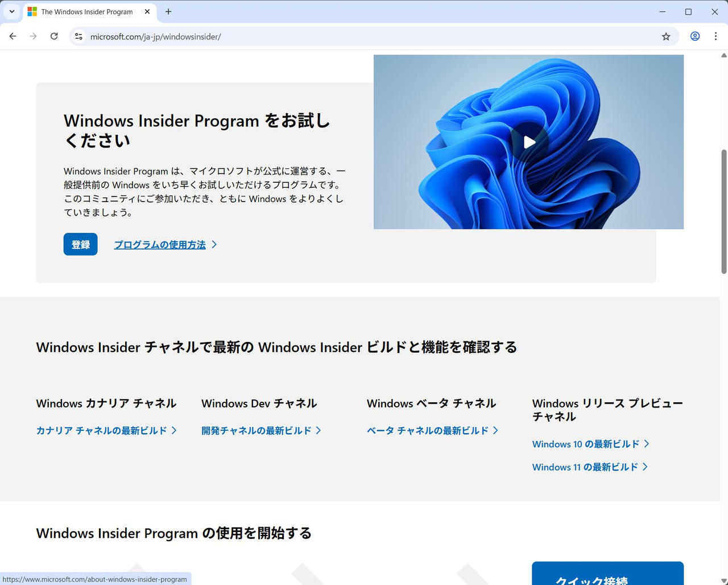Select The Windows Insider Program tab
This screenshot has width=728, height=585.
click(x=89, y=11)
